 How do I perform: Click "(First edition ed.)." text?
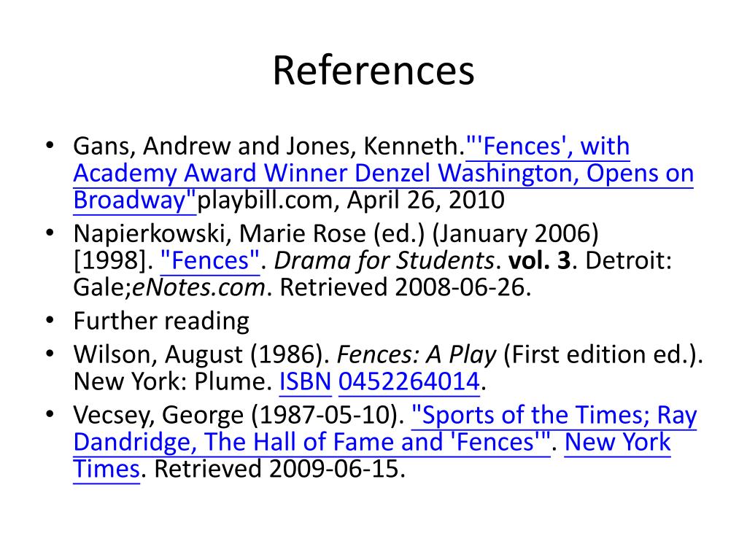pos(603,354)
